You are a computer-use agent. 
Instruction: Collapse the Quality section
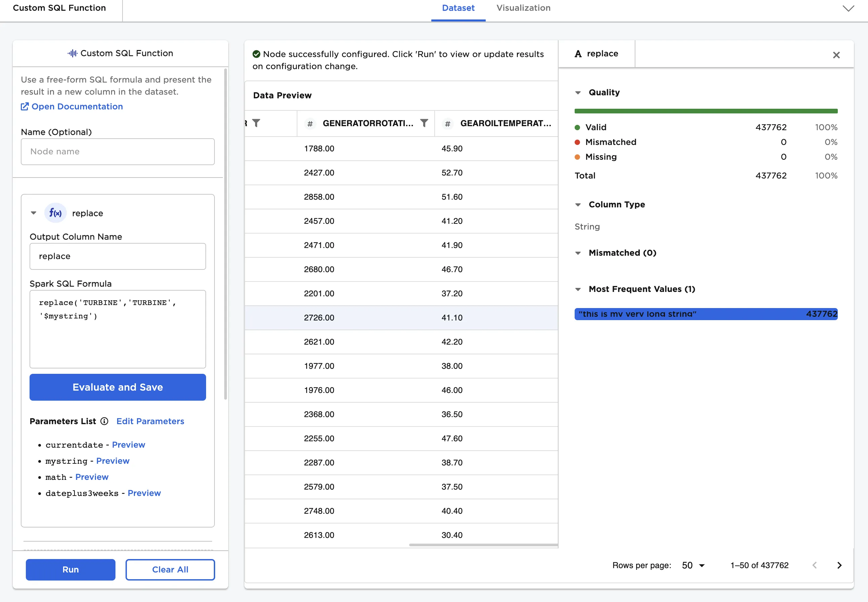pyautogui.click(x=578, y=93)
